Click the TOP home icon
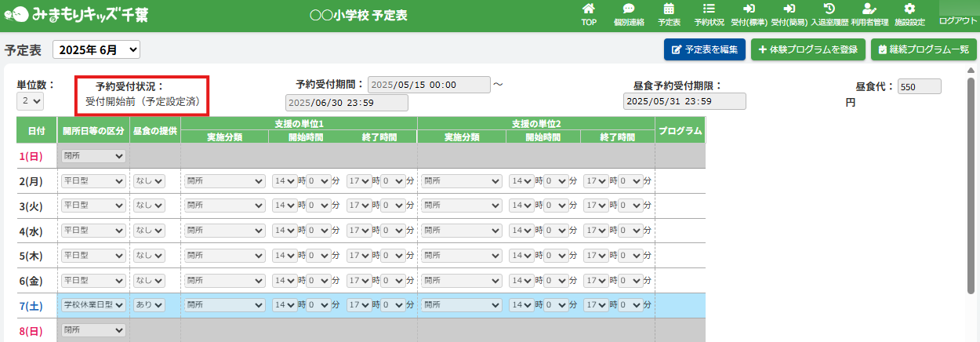This screenshot has width=980, height=342. (589, 9)
